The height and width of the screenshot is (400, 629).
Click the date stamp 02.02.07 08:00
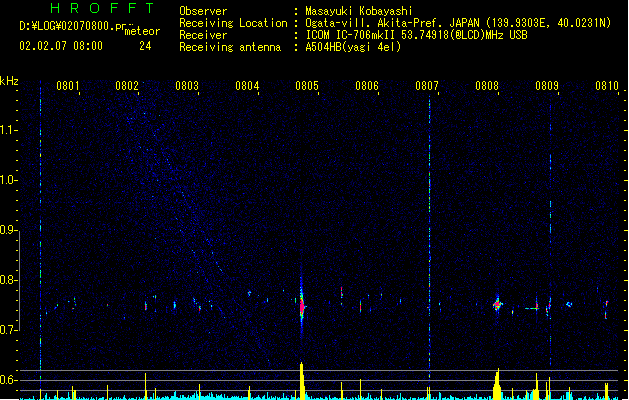point(61,46)
